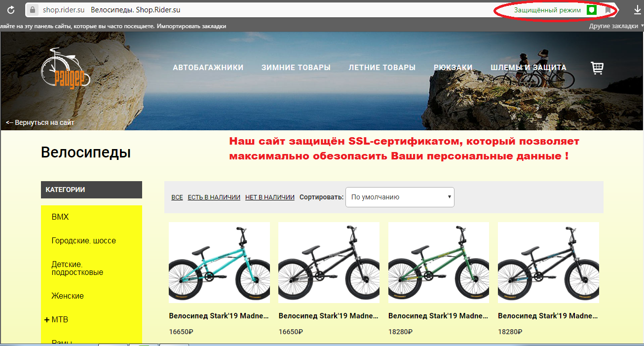Image resolution: width=644 pixels, height=346 pixels.
Task: Open the shopping cart icon
Action: click(597, 68)
